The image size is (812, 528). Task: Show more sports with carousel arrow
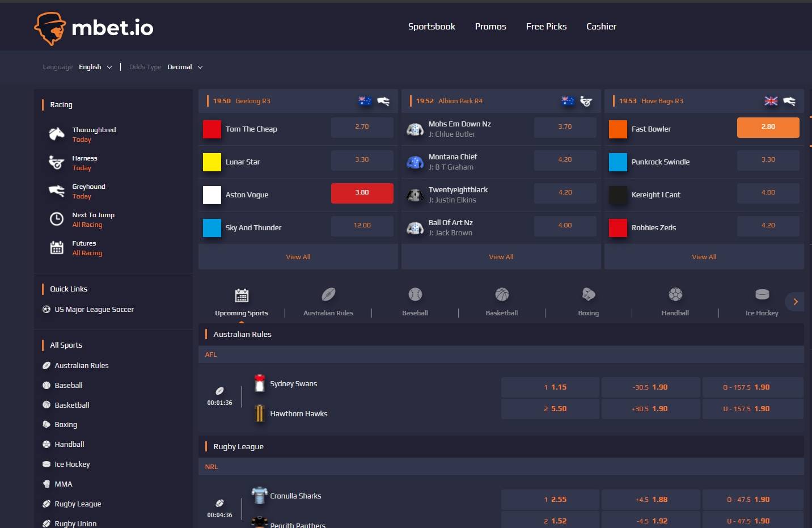795,302
